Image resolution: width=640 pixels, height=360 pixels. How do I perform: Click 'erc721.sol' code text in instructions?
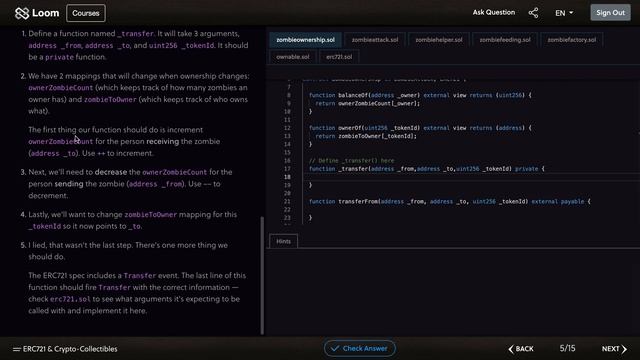pyautogui.click(x=70, y=299)
